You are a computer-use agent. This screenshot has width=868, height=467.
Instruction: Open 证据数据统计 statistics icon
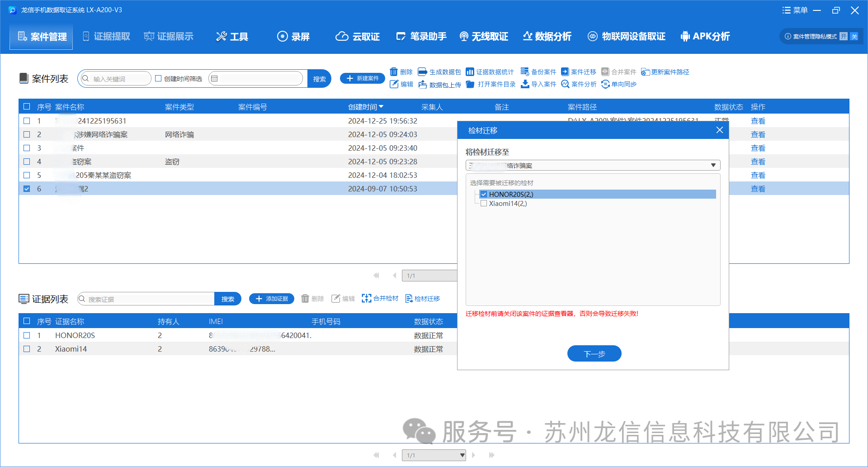coord(470,72)
